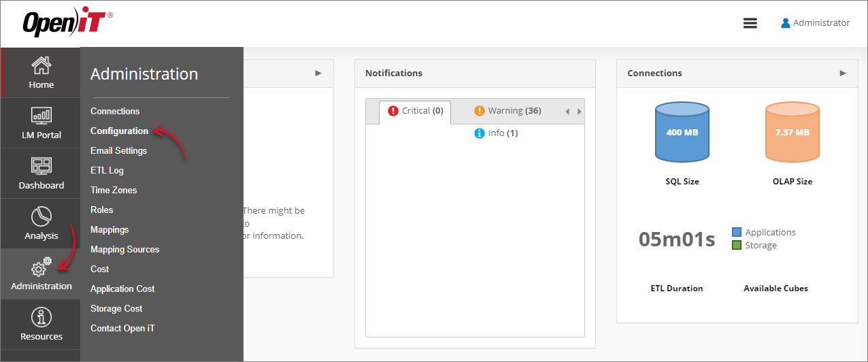Click the orange Warning alert icon

click(480, 111)
